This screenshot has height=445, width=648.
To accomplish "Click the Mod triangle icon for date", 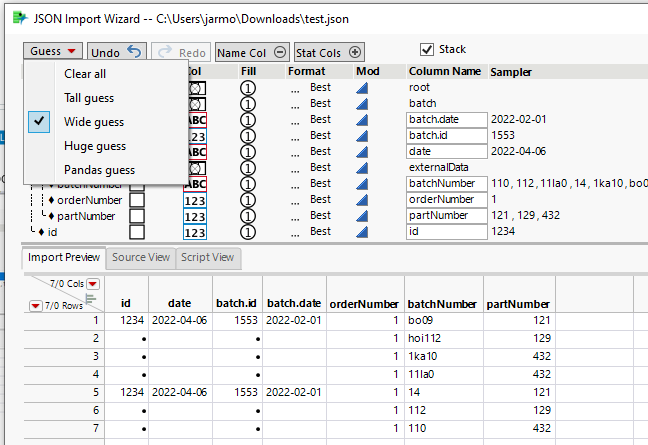I will coord(362,152).
